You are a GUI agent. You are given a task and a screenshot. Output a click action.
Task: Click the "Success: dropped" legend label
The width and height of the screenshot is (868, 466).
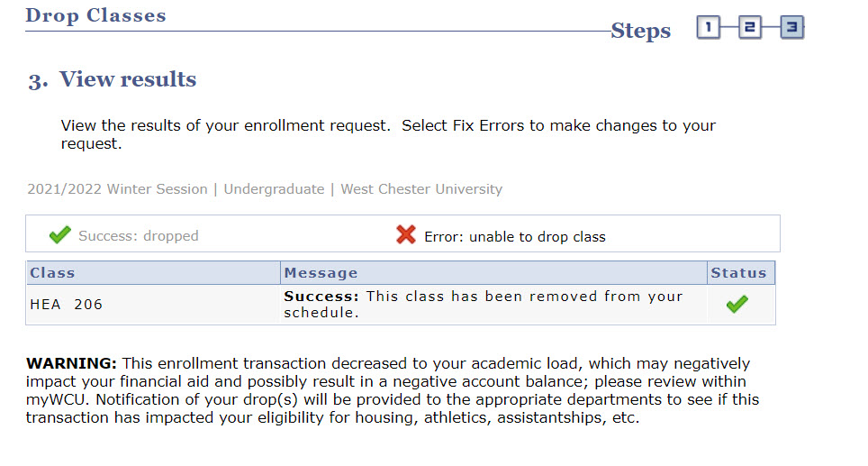coord(138,236)
